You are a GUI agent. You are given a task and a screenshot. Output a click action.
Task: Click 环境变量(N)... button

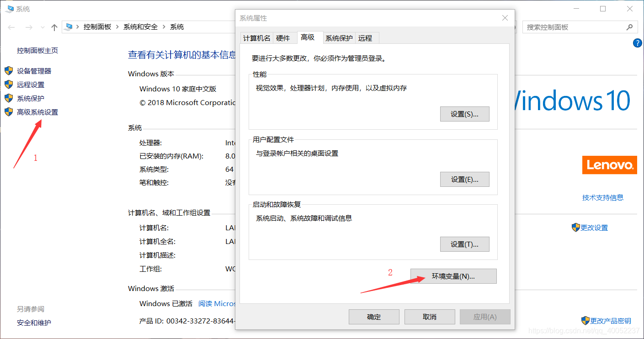tap(453, 276)
